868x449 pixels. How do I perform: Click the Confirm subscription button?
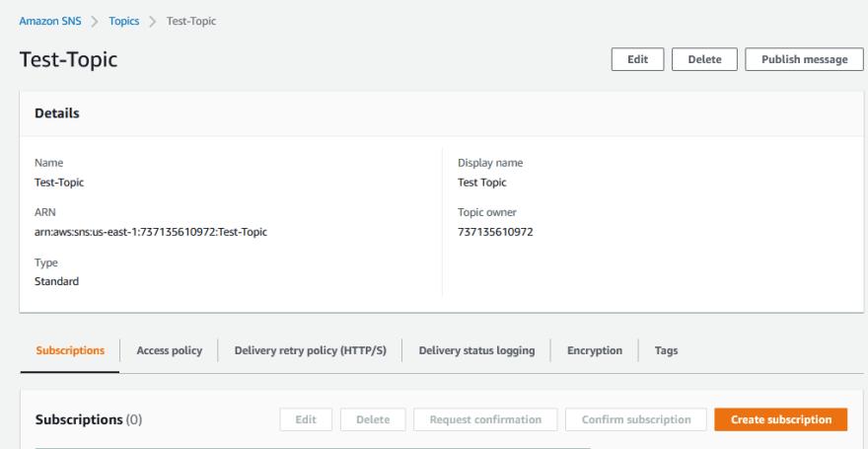coord(636,419)
